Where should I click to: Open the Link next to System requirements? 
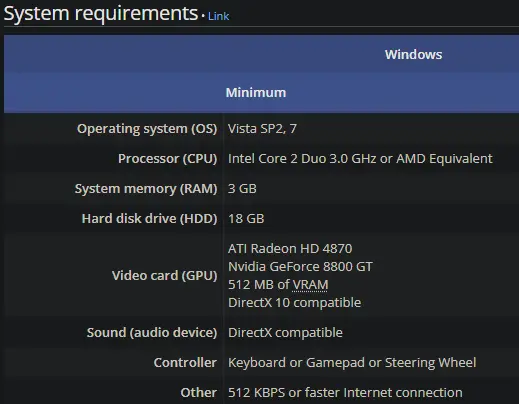pyautogui.click(x=218, y=16)
